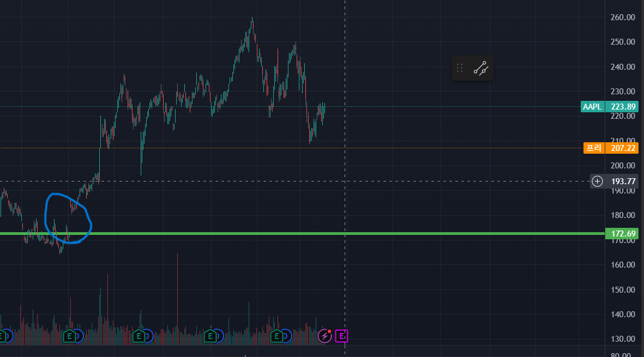
Task: Click the 260.00 mark on price axis
Action: (x=623, y=17)
